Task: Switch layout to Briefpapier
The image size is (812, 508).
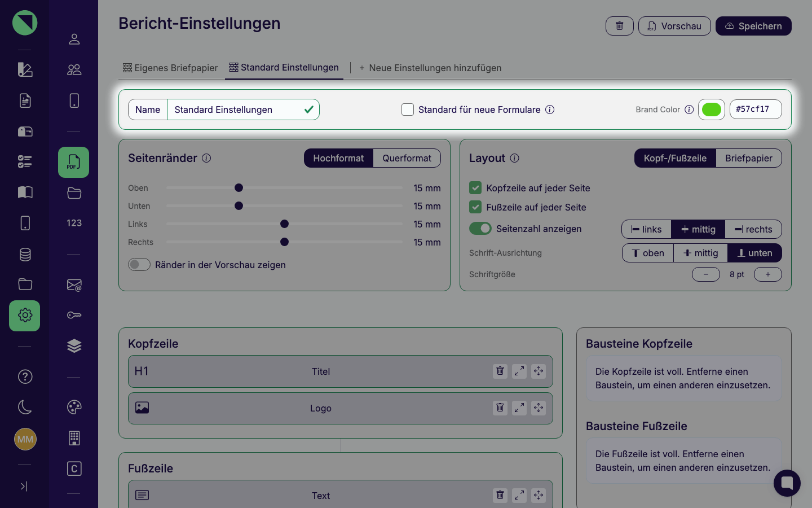Action: 749,158
